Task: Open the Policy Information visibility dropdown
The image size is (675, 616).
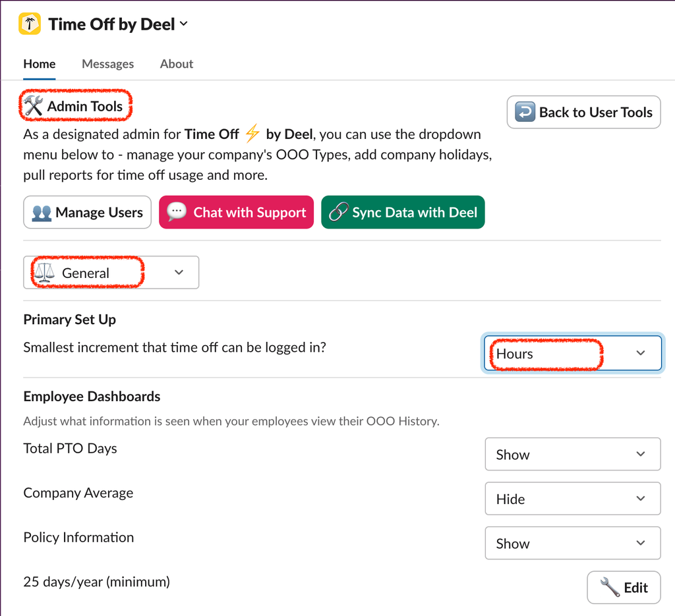Action: coord(572,544)
